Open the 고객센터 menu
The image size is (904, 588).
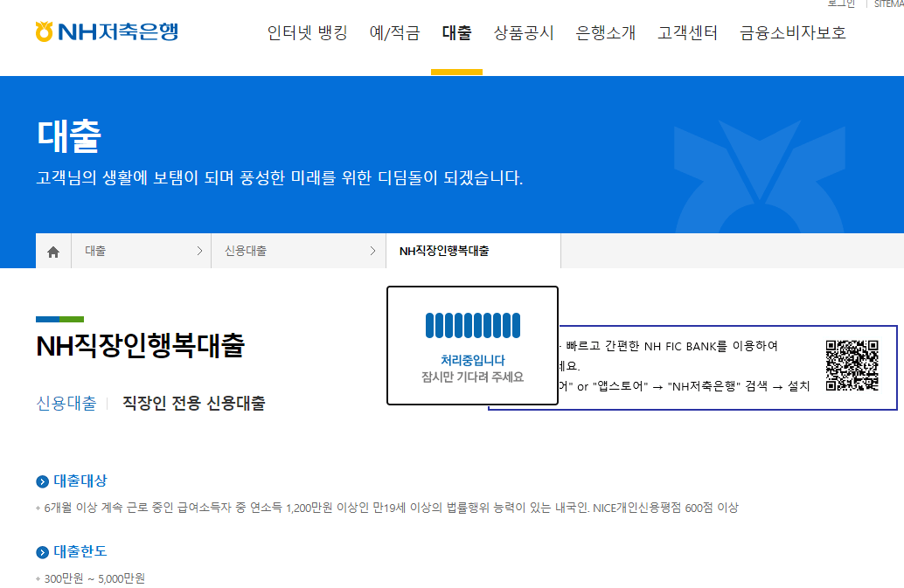[687, 33]
